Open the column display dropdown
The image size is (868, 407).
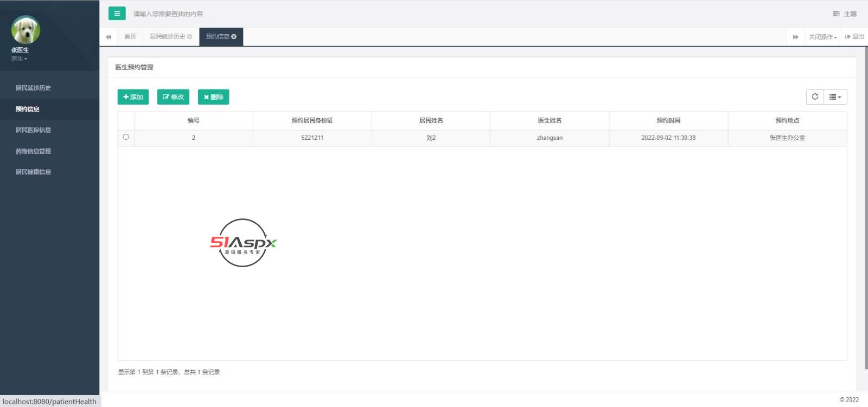pyautogui.click(x=835, y=96)
